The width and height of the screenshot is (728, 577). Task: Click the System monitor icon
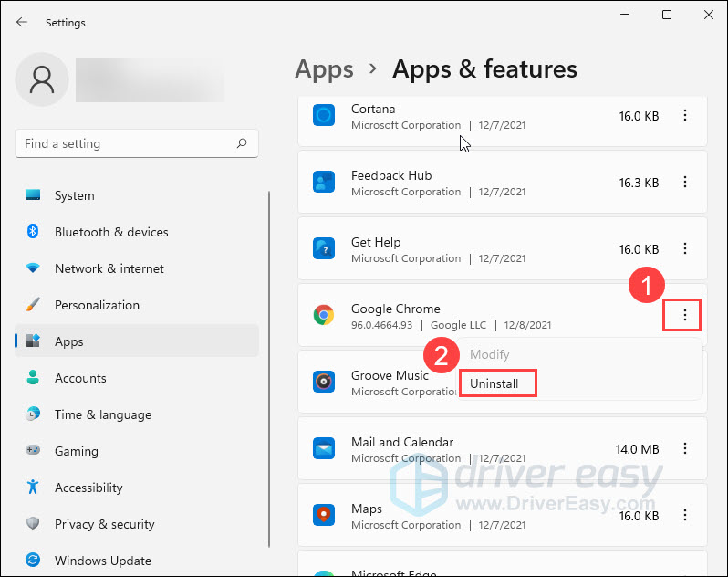[x=33, y=195]
